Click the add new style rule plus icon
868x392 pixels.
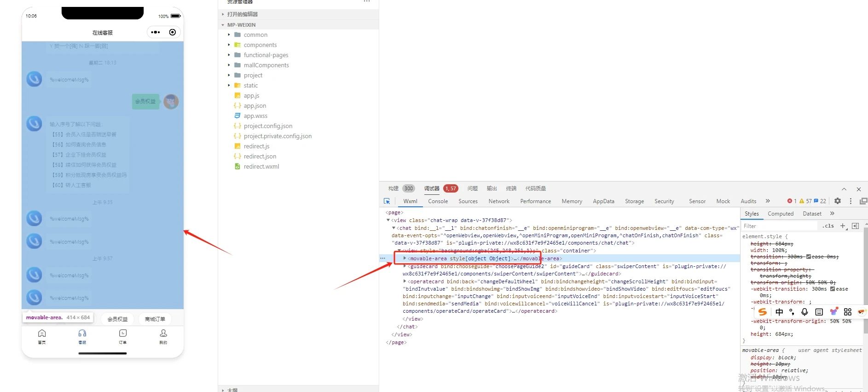click(x=843, y=226)
